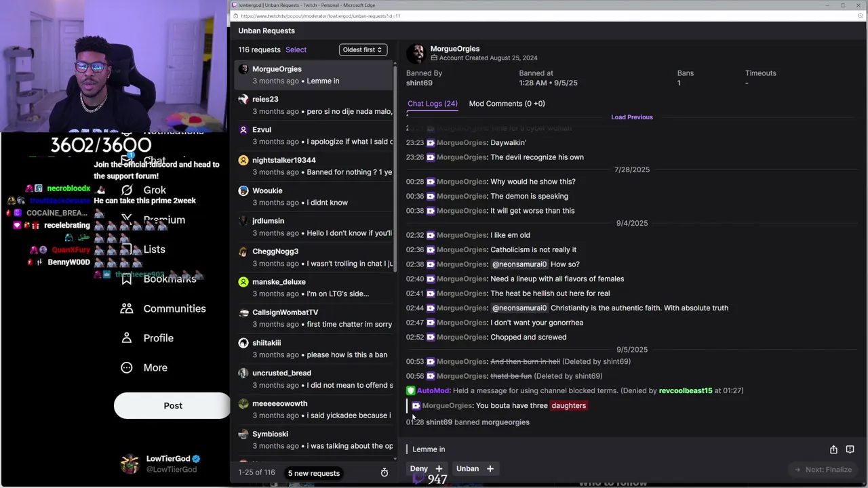Open the 'Oldest first' sort dropdown
Viewport: 868px width, 488px height.
(363, 49)
